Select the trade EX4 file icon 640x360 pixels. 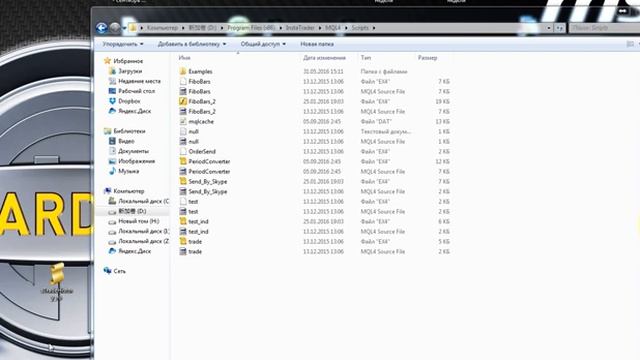click(183, 241)
